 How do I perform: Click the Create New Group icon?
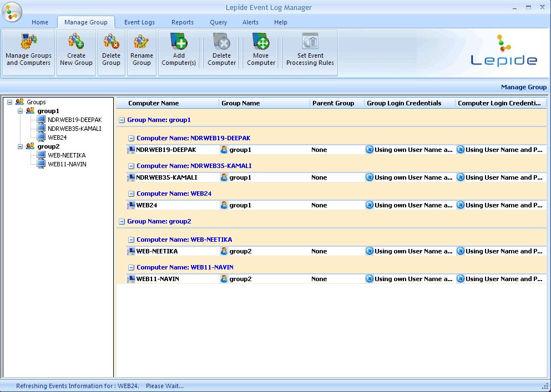pos(76,42)
